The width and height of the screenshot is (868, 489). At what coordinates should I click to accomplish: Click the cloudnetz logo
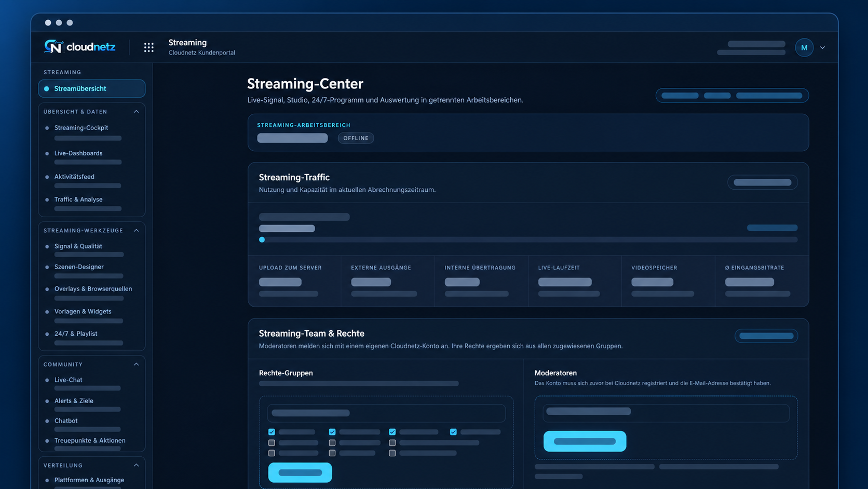[80, 47]
